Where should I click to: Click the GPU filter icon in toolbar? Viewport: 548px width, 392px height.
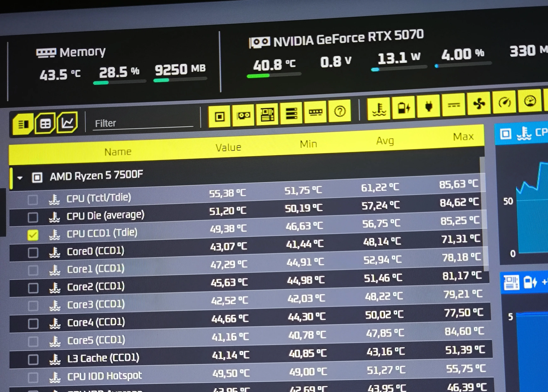(x=243, y=115)
